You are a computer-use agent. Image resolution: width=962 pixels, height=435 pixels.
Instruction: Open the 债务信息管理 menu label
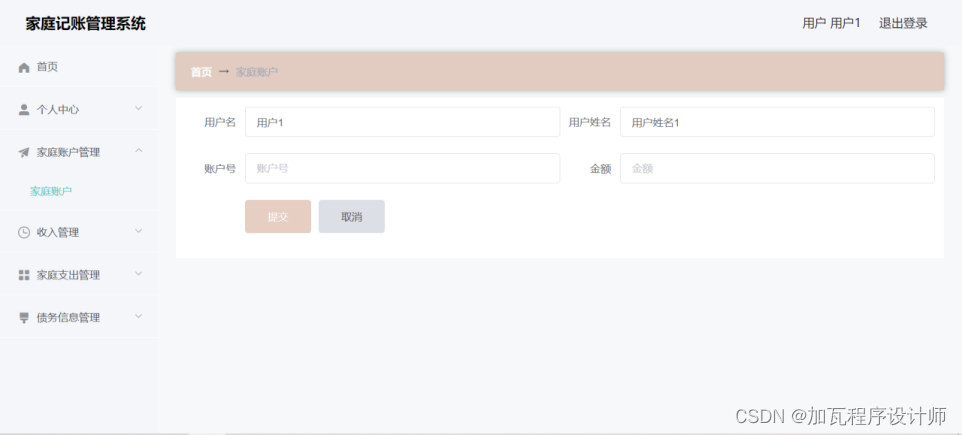[68, 318]
